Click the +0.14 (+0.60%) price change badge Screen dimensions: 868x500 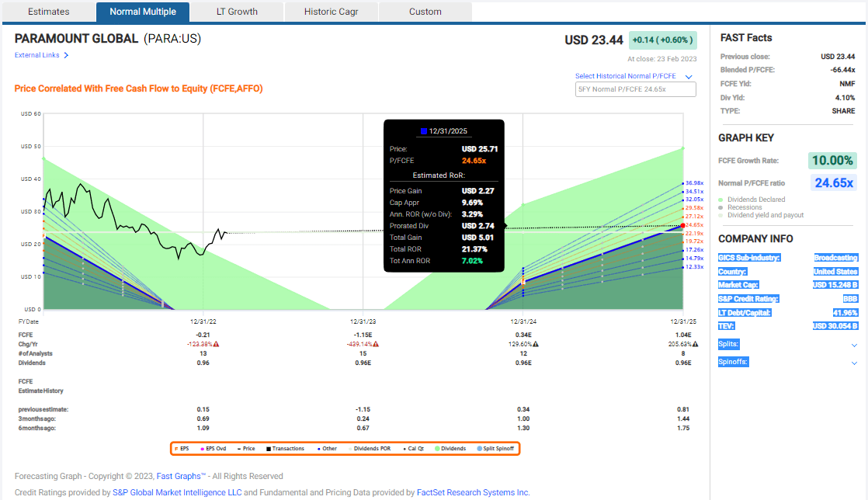point(662,40)
